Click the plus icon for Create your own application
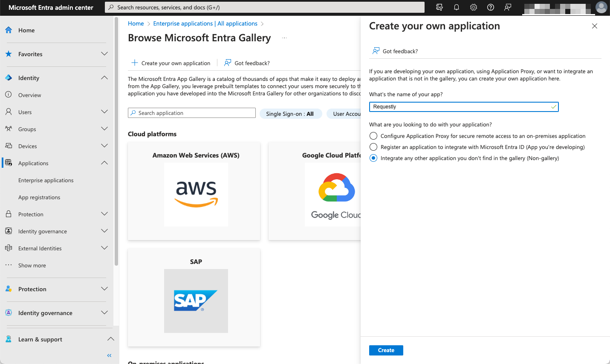 pyautogui.click(x=135, y=63)
